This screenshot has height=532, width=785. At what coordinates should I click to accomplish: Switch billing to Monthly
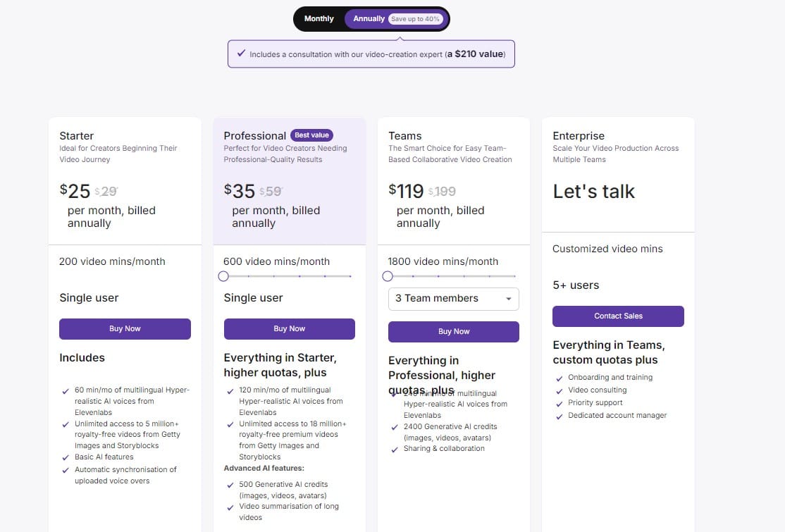tap(319, 19)
